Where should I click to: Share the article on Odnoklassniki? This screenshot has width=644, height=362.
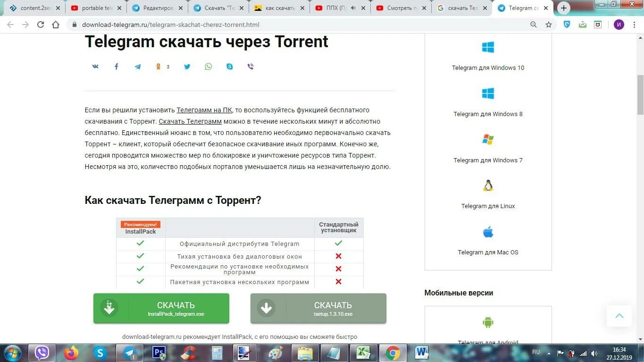pos(159,67)
